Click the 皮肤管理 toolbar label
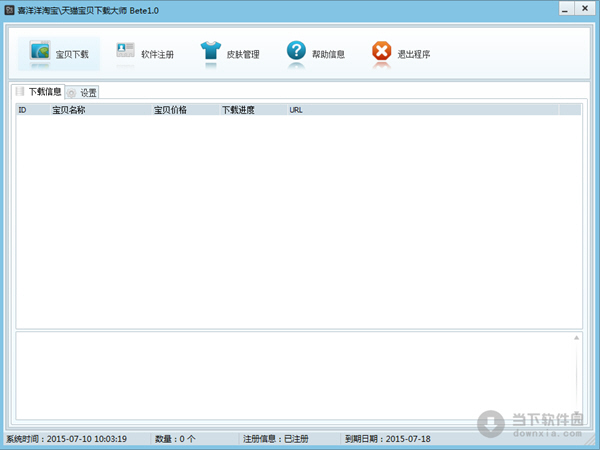The height and width of the screenshot is (450, 600). click(243, 54)
